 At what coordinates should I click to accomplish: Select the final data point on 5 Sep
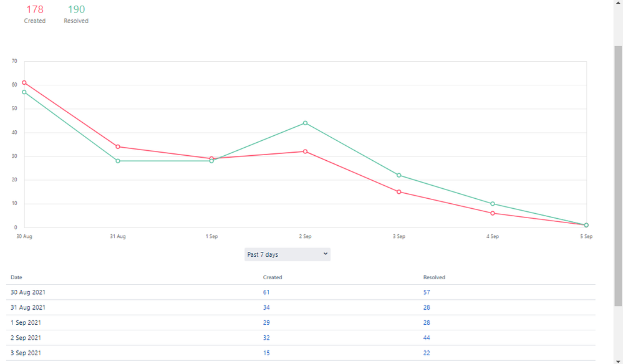pyautogui.click(x=586, y=224)
